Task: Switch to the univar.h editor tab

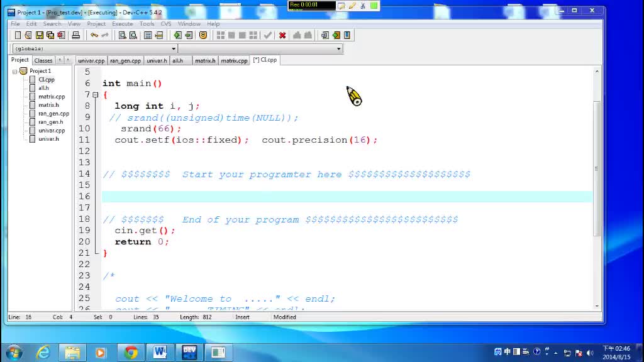Action: 157,61
